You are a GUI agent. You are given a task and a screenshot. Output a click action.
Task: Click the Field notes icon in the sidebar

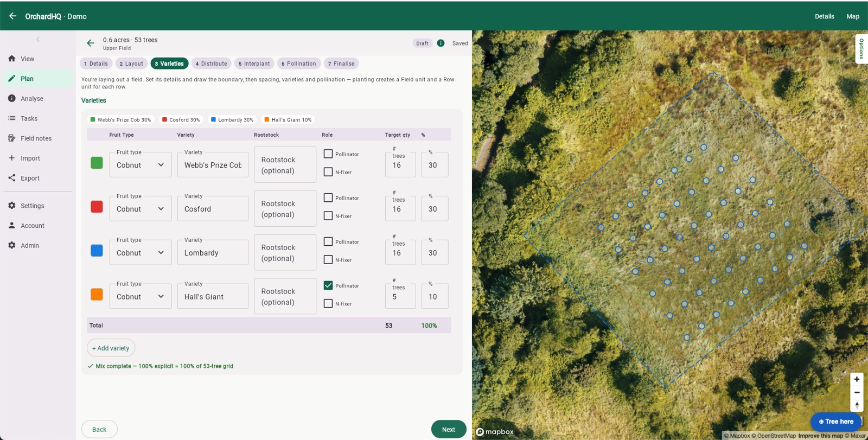coord(12,138)
